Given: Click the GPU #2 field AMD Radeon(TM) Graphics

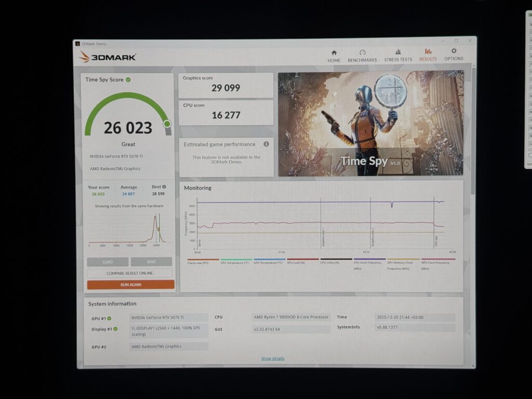Looking at the screenshot, I should (169, 347).
